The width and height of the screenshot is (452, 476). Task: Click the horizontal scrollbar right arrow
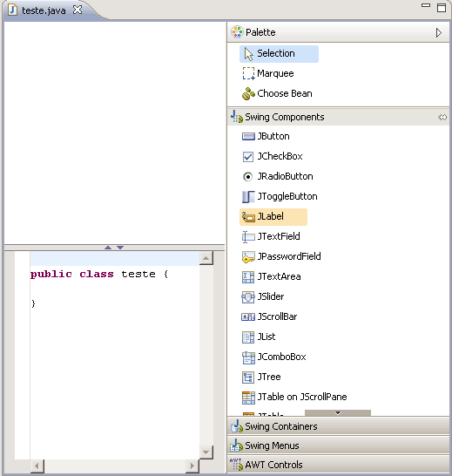pyautogui.click(x=192, y=466)
